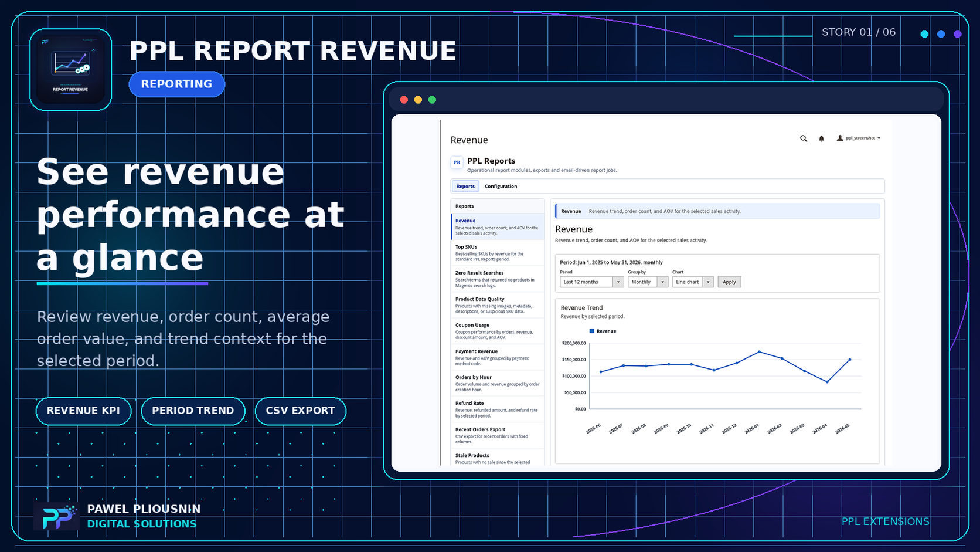The image size is (980, 552).
Task: Switch to the Configuration tab
Action: pos(501,187)
